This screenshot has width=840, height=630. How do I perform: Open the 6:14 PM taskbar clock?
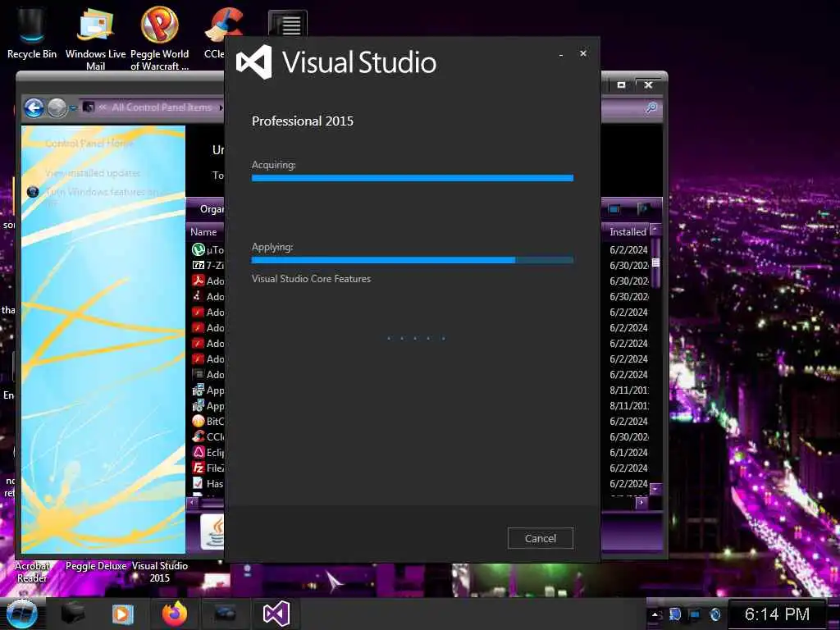pyautogui.click(x=777, y=614)
